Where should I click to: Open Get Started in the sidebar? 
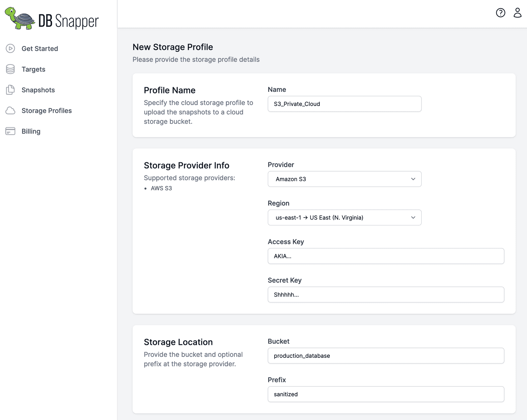click(40, 48)
